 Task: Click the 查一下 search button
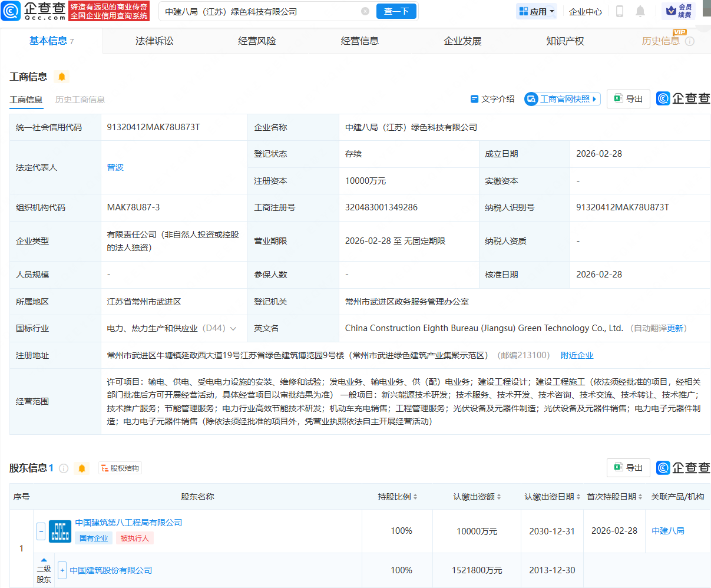point(396,11)
